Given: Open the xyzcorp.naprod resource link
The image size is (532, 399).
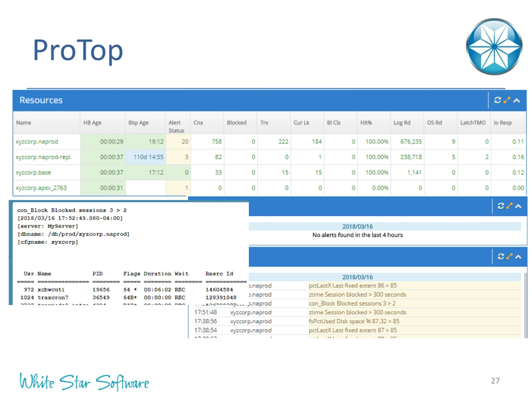Looking at the screenshot, I should [x=37, y=142].
